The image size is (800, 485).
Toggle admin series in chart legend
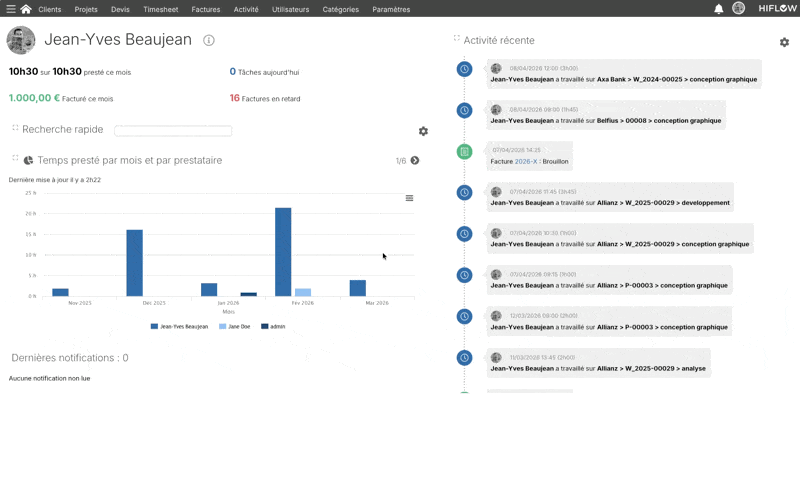(x=273, y=327)
